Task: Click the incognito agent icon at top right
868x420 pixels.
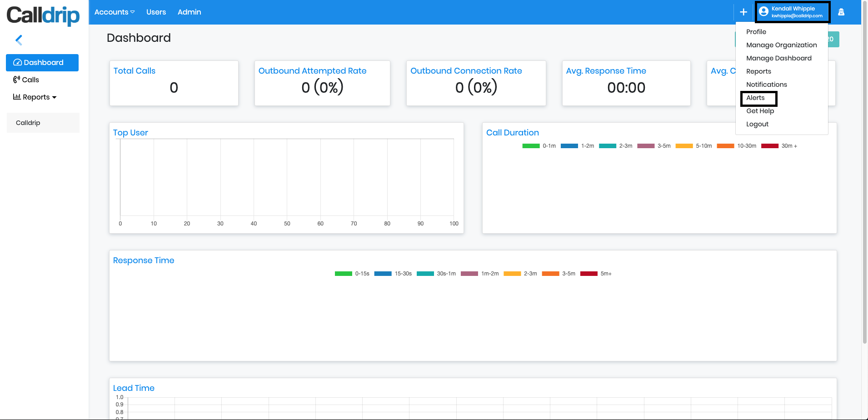Action: tap(841, 12)
